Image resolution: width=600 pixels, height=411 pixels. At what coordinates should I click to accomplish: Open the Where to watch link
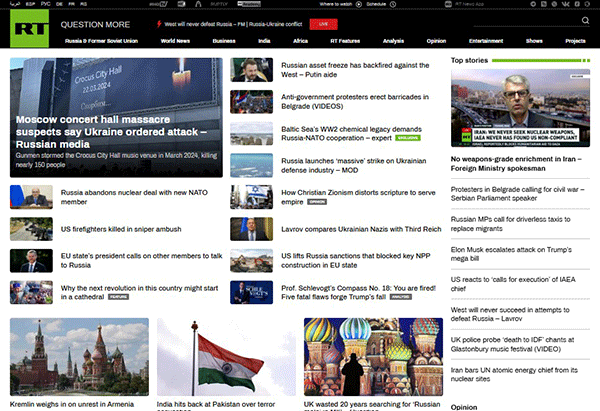click(x=336, y=4)
